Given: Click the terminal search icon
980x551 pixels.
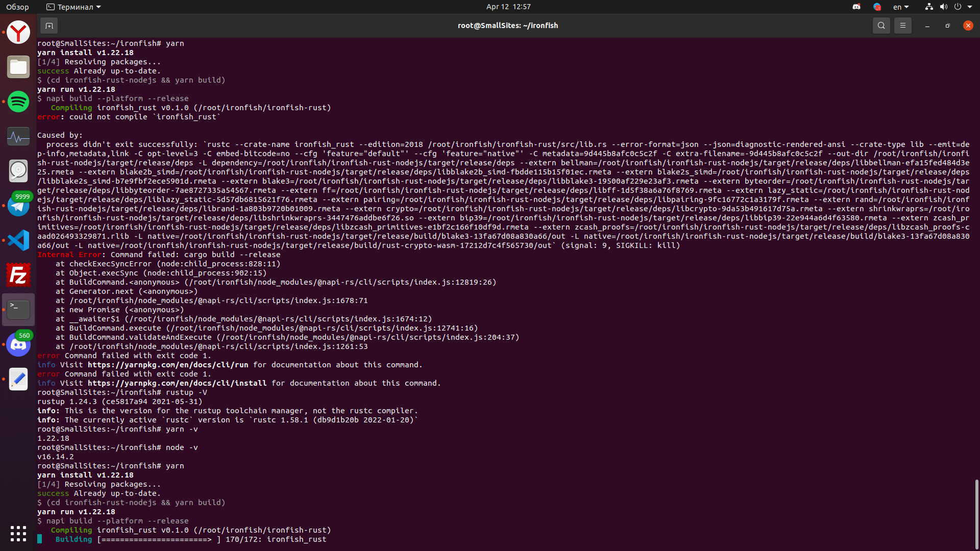Looking at the screenshot, I should click(x=881, y=26).
